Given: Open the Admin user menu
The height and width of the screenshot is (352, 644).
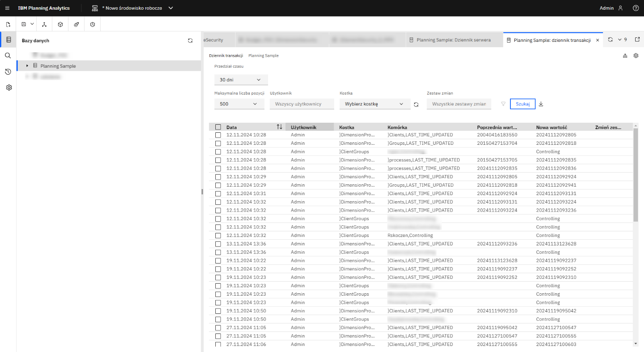Looking at the screenshot, I should click(611, 8).
